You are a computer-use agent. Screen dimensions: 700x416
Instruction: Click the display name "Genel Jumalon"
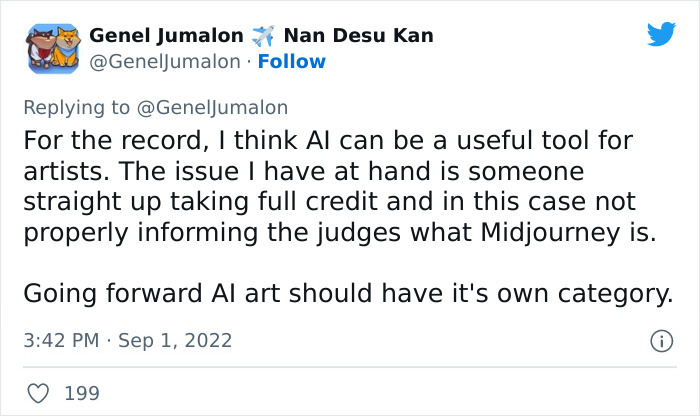[166, 36]
